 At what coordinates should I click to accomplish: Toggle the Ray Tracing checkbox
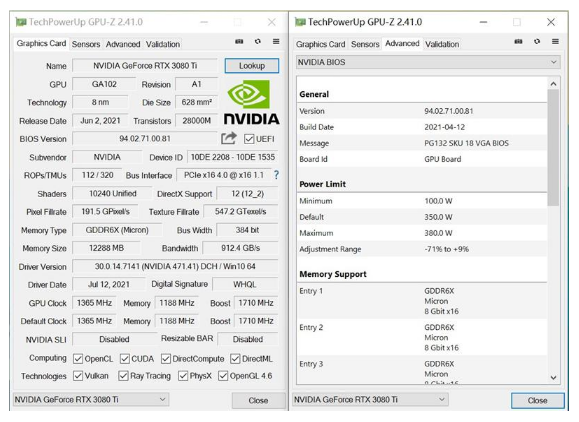click(x=123, y=376)
